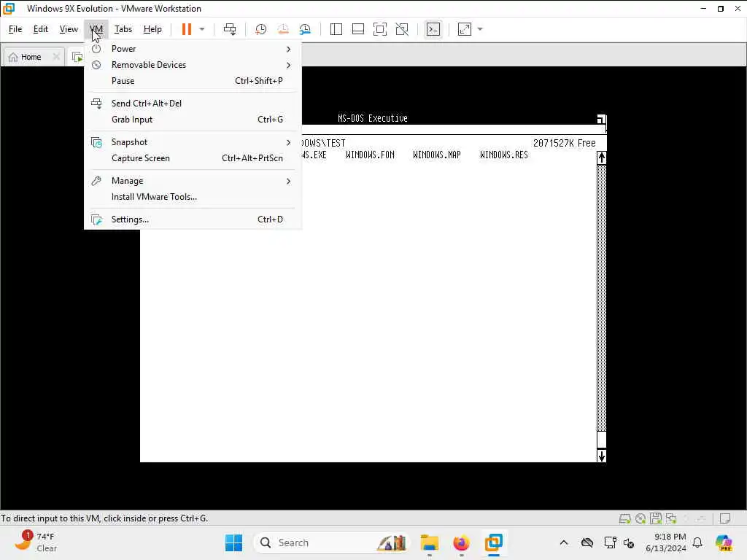Open the Tabs menu
Viewport: 747px width, 560px height.
pos(123,29)
